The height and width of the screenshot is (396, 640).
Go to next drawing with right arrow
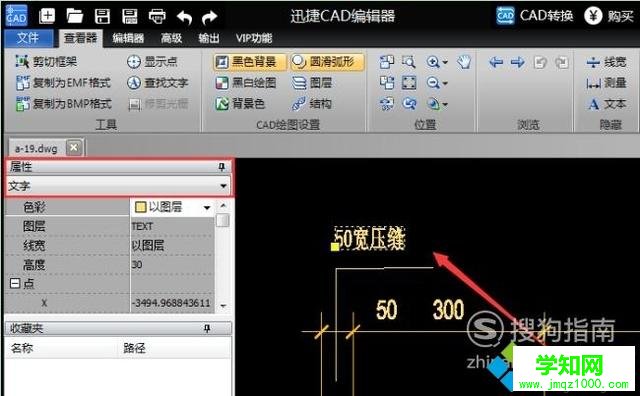518,62
